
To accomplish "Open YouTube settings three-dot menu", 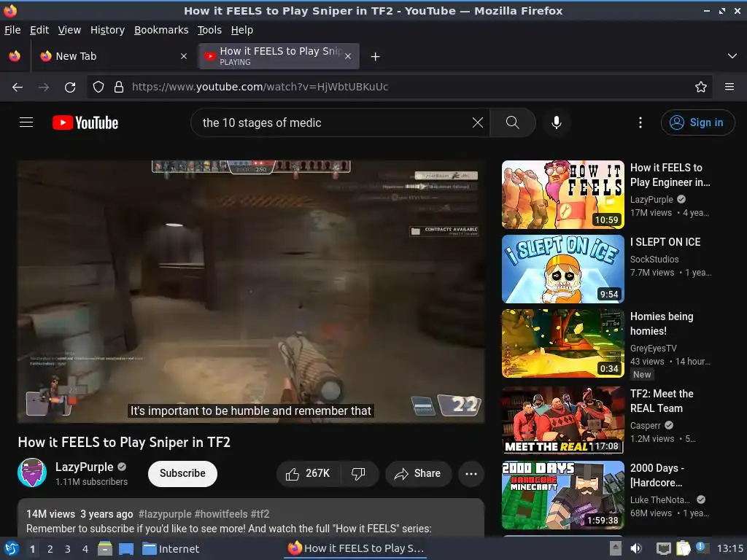I will tap(640, 122).
